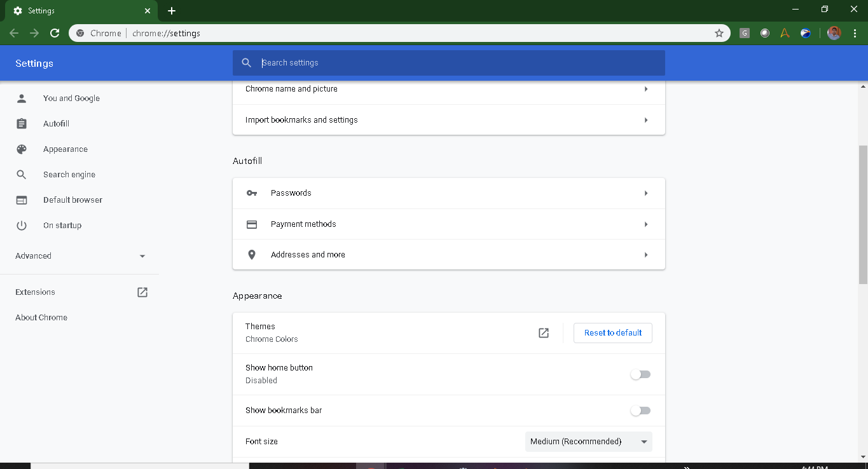The width and height of the screenshot is (868, 469).
Task: Click the Passwords key icon
Action: tap(252, 193)
